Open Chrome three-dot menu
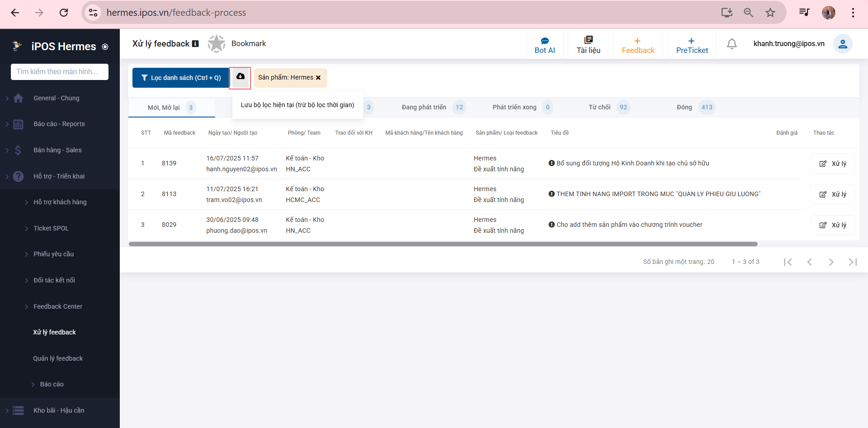Screen dimensions: 868x428 point(853,13)
